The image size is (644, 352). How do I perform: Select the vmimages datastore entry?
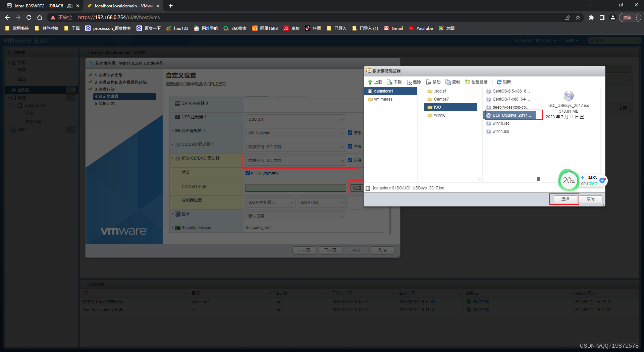tap(391, 99)
